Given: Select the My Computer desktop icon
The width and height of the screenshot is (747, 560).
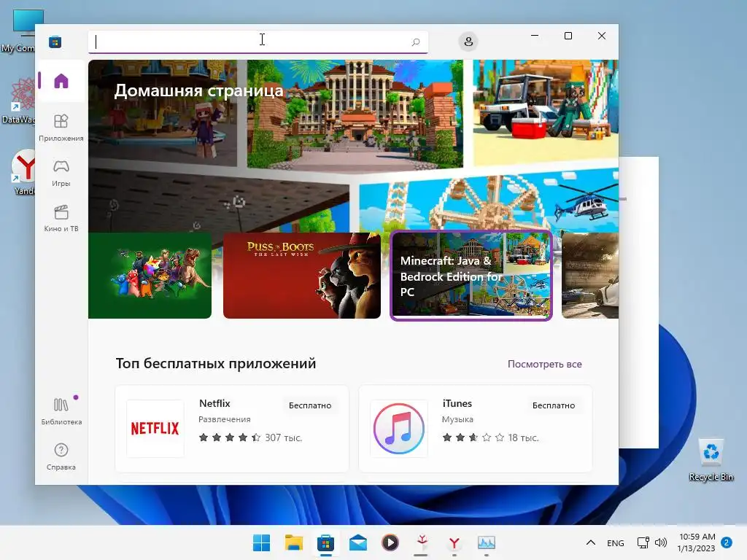Looking at the screenshot, I should (x=19, y=31).
